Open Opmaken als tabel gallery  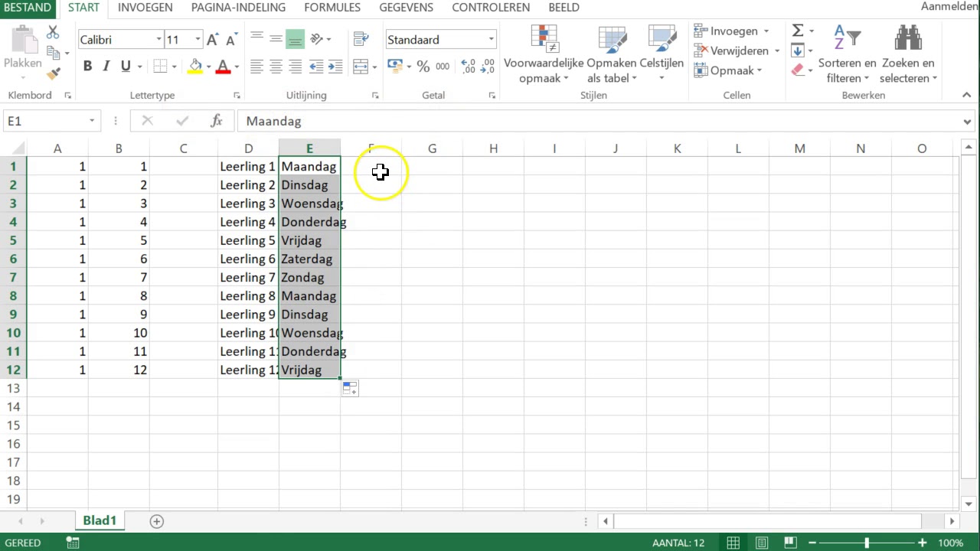coord(612,54)
